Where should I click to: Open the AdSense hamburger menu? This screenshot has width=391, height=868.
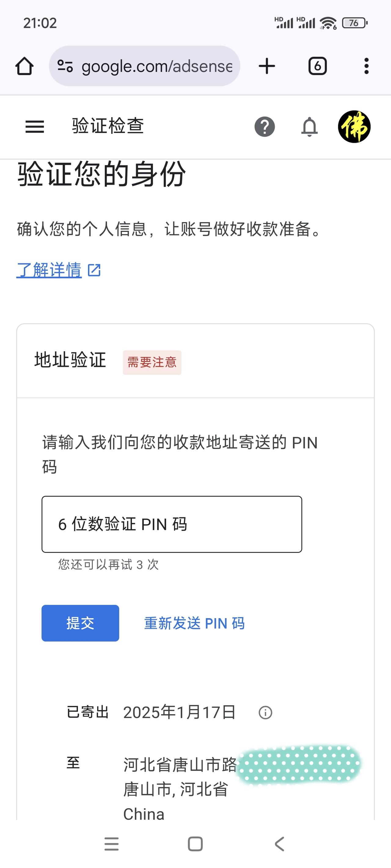click(35, 127)
